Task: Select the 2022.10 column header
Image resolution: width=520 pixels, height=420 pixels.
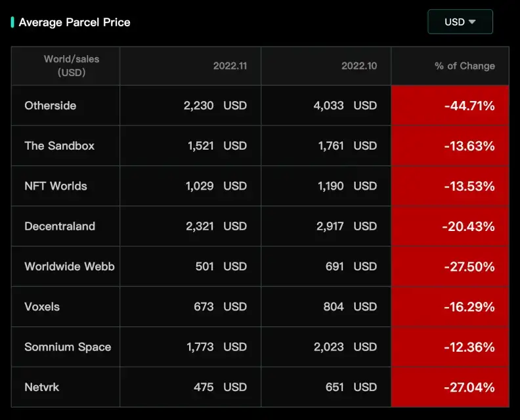Action: coord(359,66)
